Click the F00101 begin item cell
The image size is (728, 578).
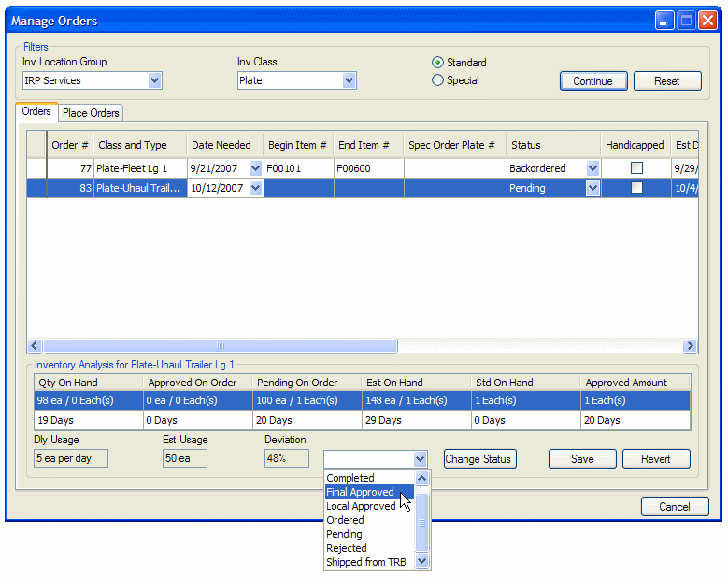(298, 168)
